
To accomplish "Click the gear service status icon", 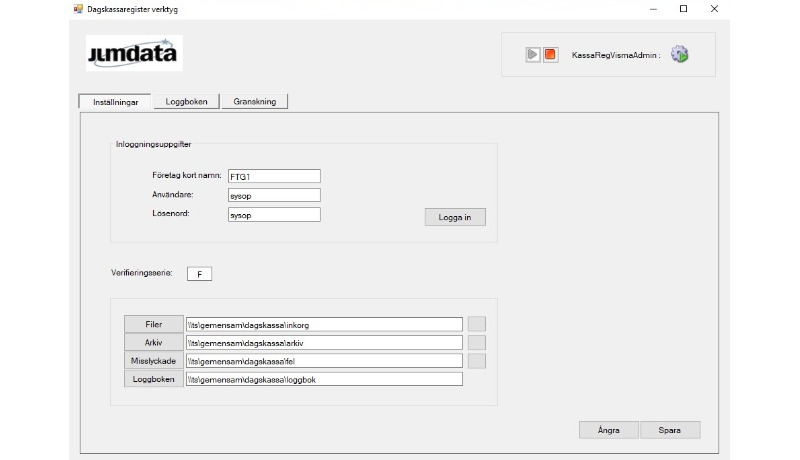I will (680, 54).
